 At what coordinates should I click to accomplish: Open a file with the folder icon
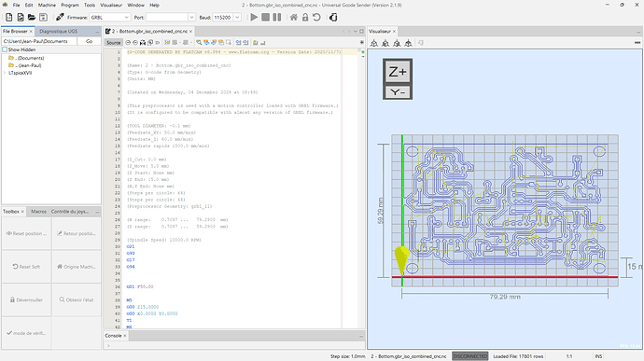coord(32,17)
